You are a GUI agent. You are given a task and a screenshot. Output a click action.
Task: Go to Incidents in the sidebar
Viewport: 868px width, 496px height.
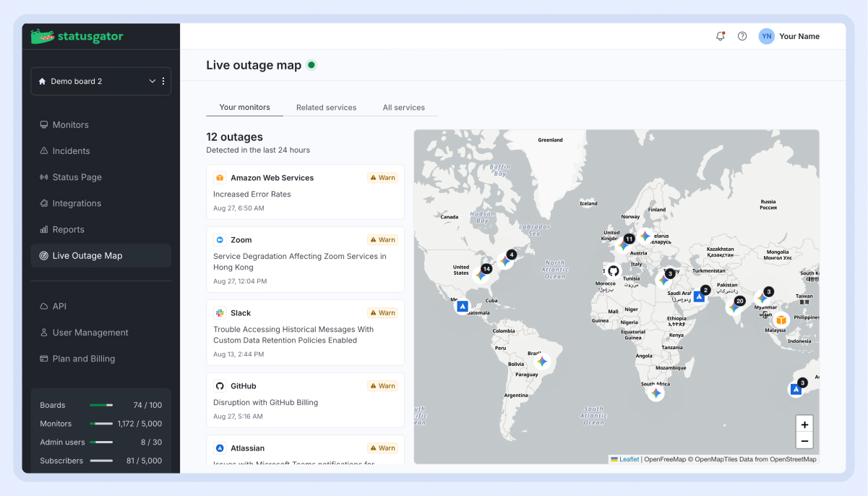click(101, 151)
